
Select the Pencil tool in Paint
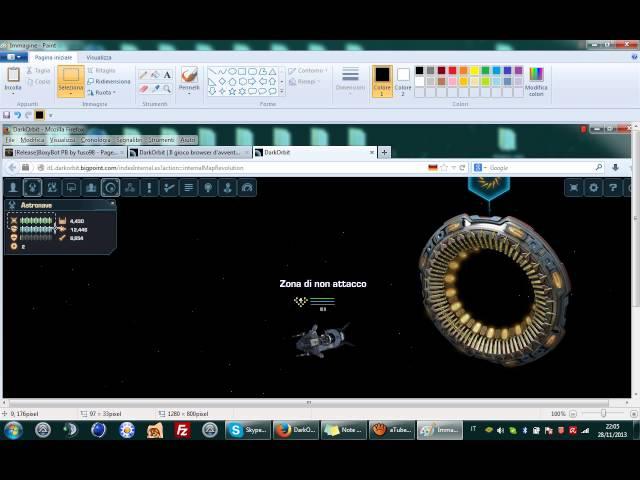pos(143,75)
